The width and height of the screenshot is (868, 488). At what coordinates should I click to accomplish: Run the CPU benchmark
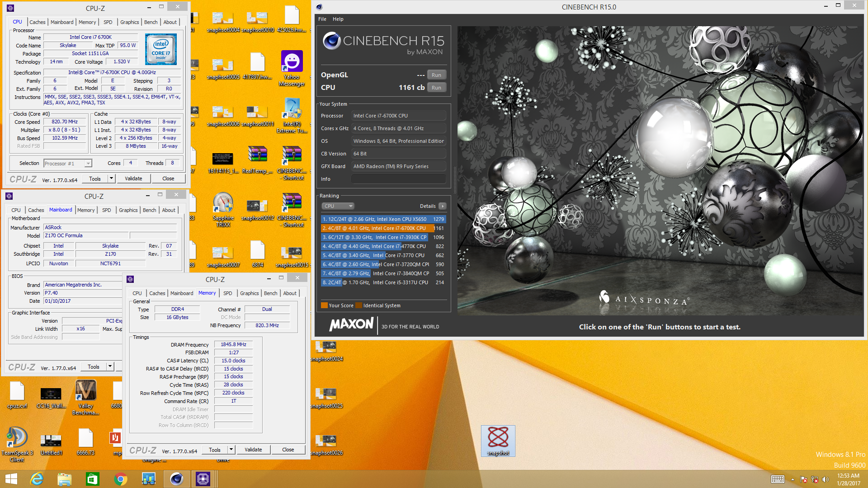pyautogui.click(x=436, y=88)
